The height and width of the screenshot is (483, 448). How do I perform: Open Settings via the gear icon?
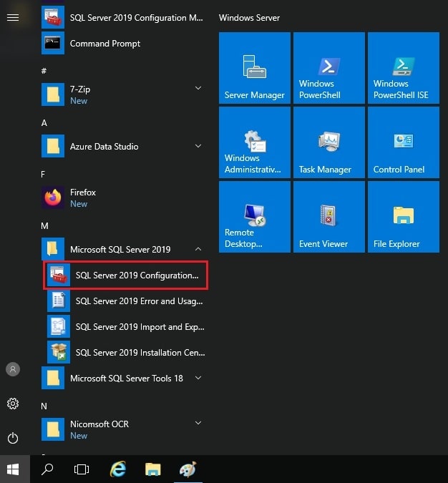pyautogui.click(x=13, y=404)
